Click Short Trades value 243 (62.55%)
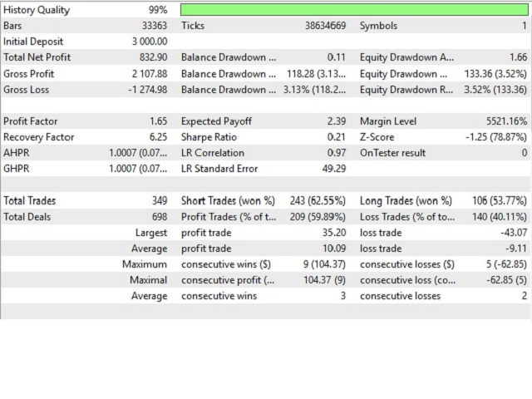This screenshot has width=532, height=399. (318, 201)
